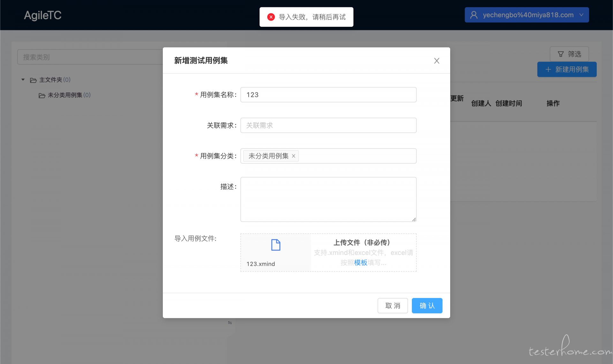The width and height of the screenshot is (613, 364).
Task: Confirm with the 确认 button
Action: tap(427, 306)
